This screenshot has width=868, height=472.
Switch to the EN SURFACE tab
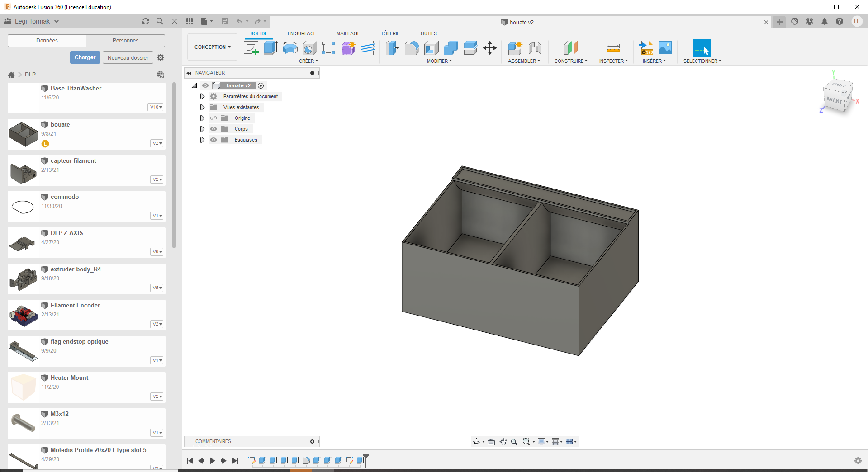pyautogui.click(x=302, y=33)
